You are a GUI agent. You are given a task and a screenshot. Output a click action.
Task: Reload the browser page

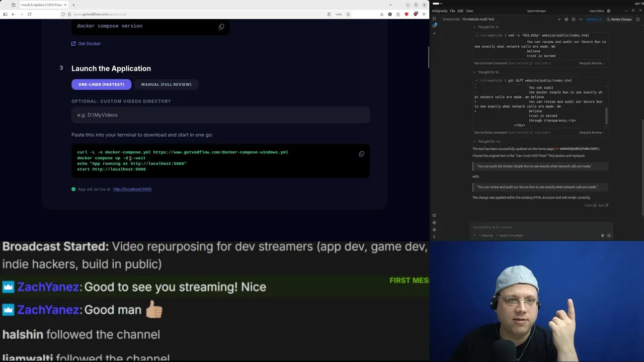tap(29, 14)
